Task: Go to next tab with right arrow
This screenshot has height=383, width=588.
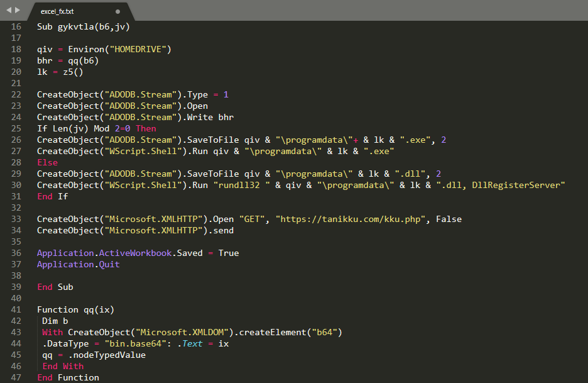Action: click(x=17, y=10)
